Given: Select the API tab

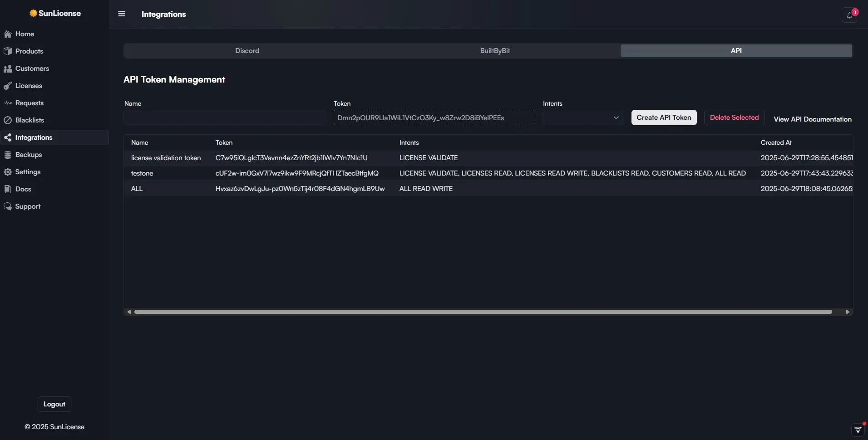Looking at the screenshot, I should (736, 51).
